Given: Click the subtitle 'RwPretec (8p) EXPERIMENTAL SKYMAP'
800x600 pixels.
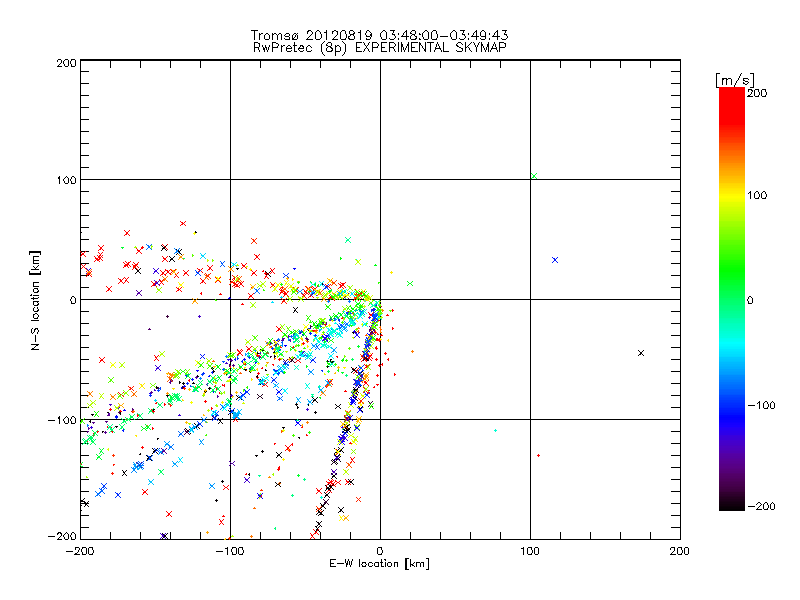Looking at the screenshot, I should coord(380,47).
